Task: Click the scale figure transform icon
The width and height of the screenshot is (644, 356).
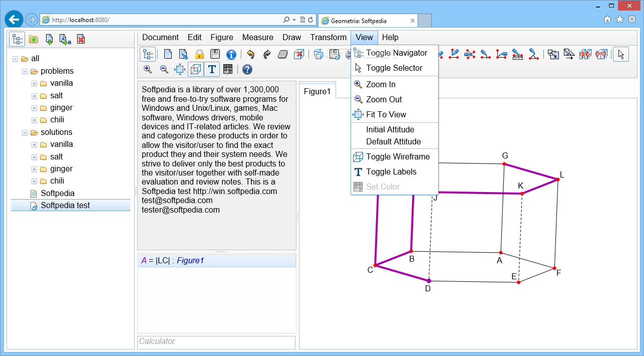Action: [553, 54]
